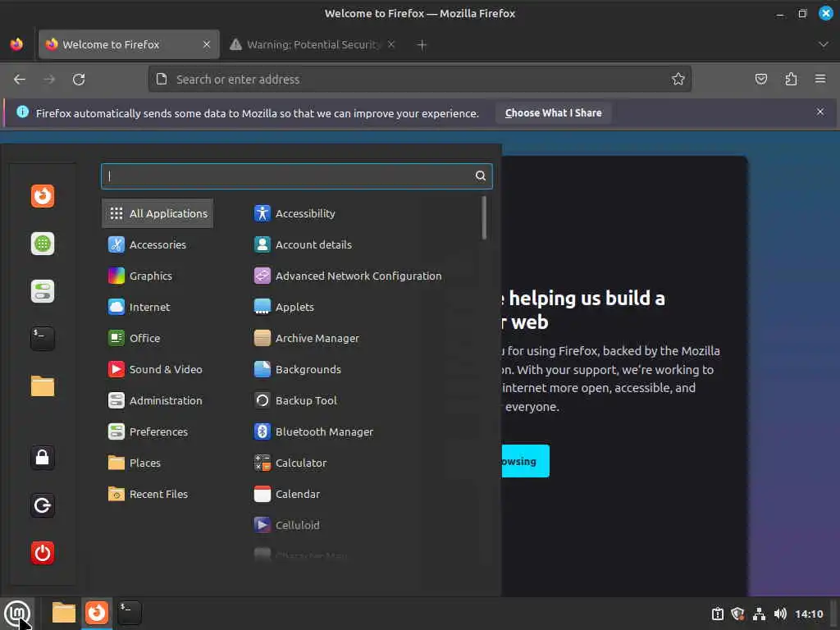Viewport: 840px width, 630px height.
Task: Open Files folder icon in menu sidebar
Action: click(x=43, y=386)
